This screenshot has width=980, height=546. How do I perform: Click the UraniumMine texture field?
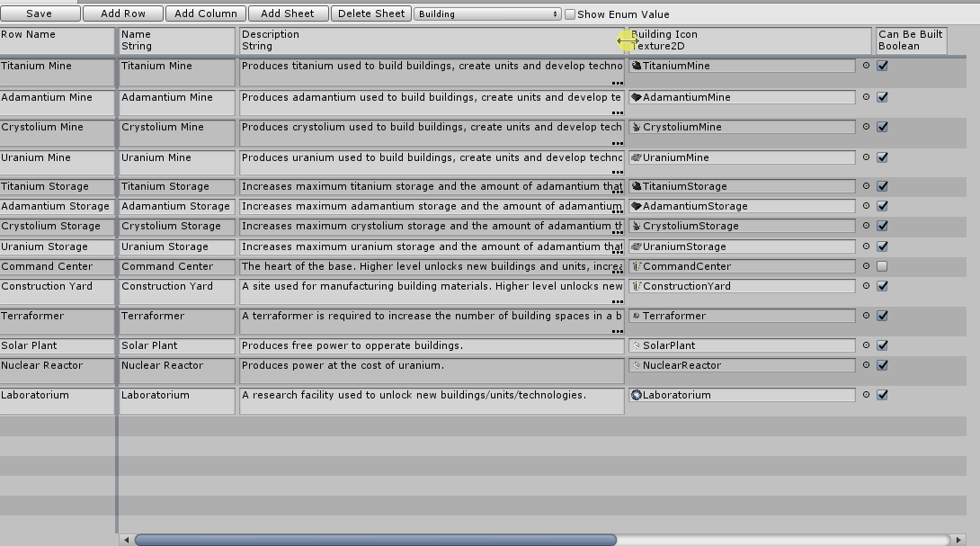click(742, 157)
